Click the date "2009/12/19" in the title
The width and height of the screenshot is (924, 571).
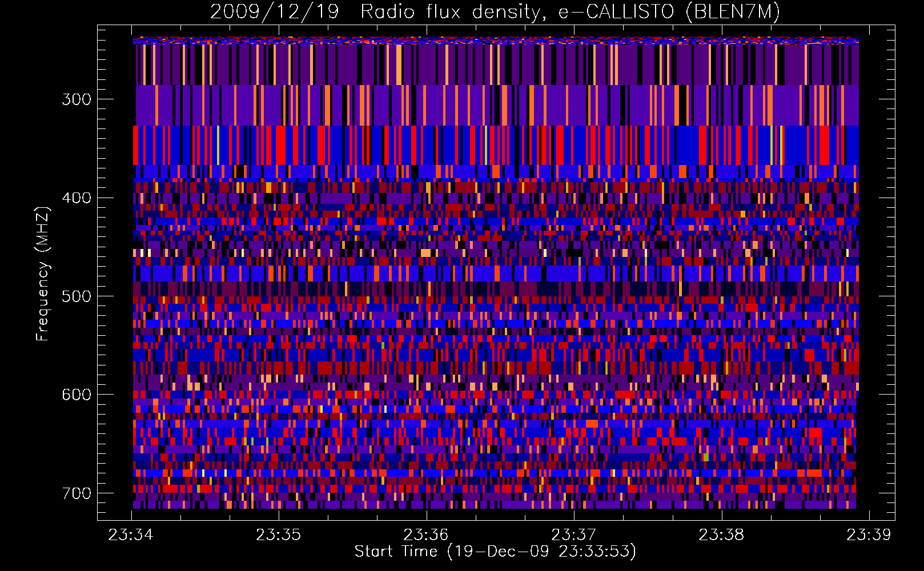(x=274, y=12)
